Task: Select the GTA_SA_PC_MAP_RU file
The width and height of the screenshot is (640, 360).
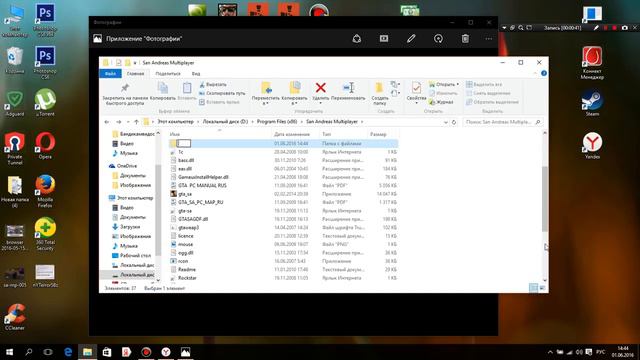Action: pyautogui.click(x=200, y=202)
